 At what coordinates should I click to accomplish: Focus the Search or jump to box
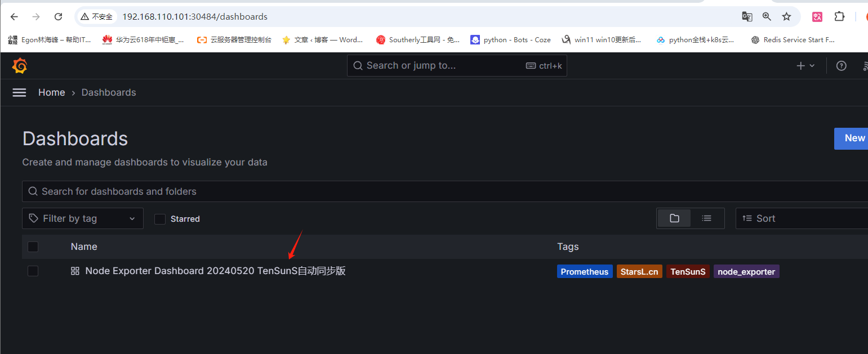click(x=457, y=66)
